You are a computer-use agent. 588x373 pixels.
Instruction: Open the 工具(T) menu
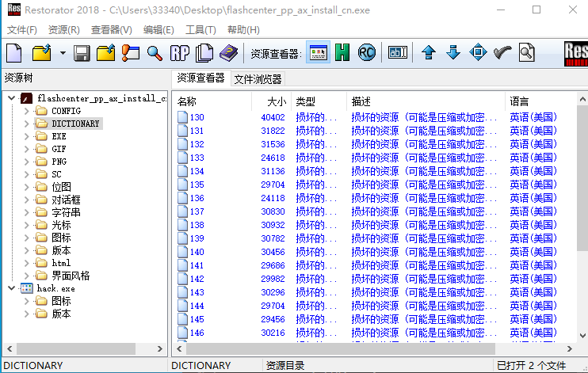tap(200, 29)
